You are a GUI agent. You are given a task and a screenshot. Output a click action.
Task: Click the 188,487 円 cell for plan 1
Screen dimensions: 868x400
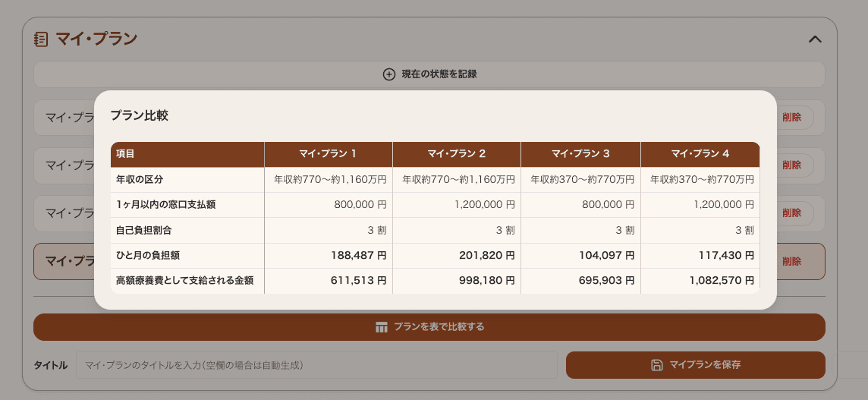coord(358,256)
